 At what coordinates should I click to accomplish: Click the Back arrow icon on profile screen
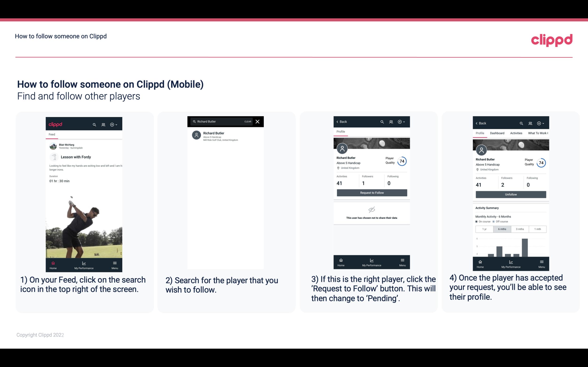pos(338,121)
